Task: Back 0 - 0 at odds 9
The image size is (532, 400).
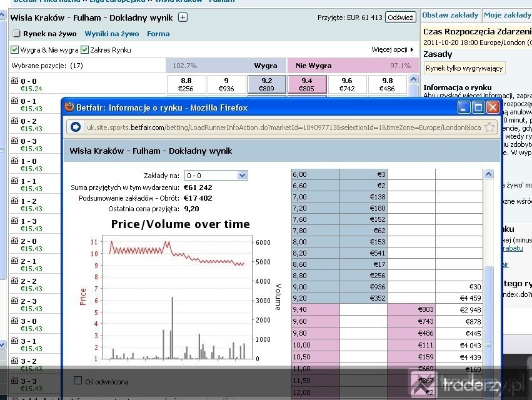Action: point(227,84)
